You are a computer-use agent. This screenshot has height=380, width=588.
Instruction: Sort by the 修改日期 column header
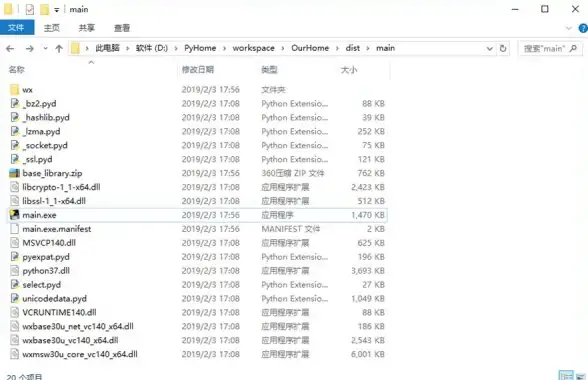point(198,69)
